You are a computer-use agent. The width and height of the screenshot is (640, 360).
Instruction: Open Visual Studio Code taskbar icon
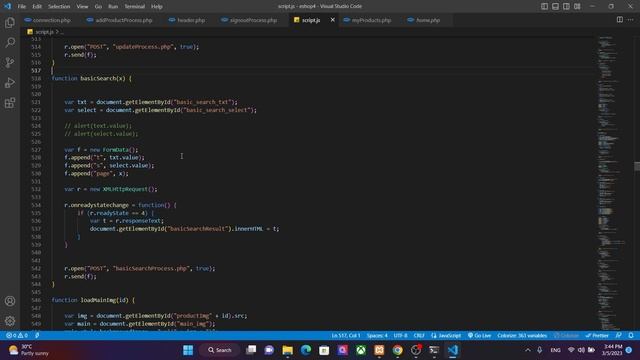[x=453, y=350]
